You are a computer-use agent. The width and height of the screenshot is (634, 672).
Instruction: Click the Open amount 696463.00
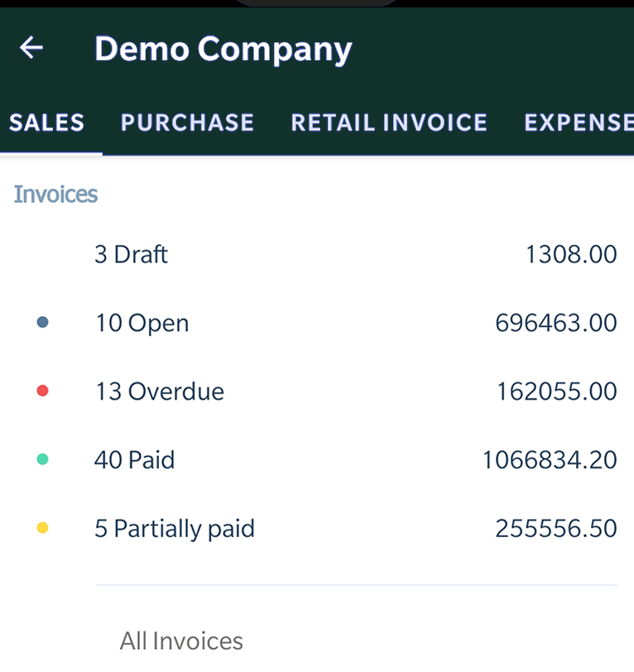pyautogui.click(x=555, y=323)
